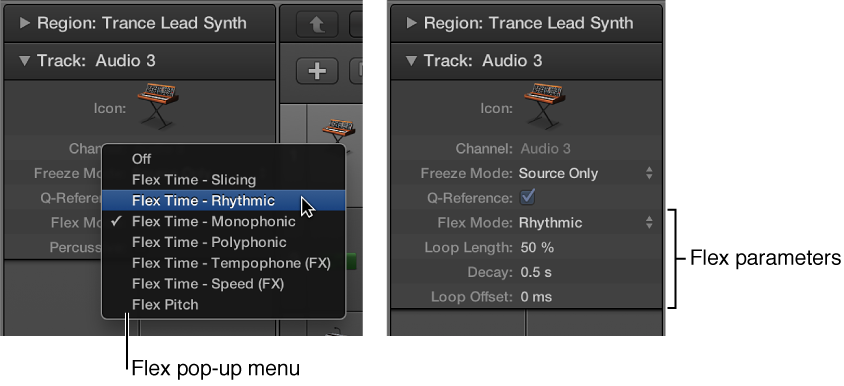Click the Loop Length 50 % value
This screenshot has height=386, width=844.
click(537, 248)
